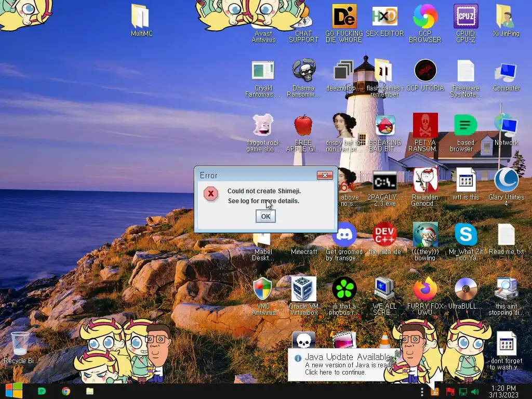This screenshot has height=399, width=532.
Task: Select the skull icon above Java balloon
Action: [x=303, y=340]
